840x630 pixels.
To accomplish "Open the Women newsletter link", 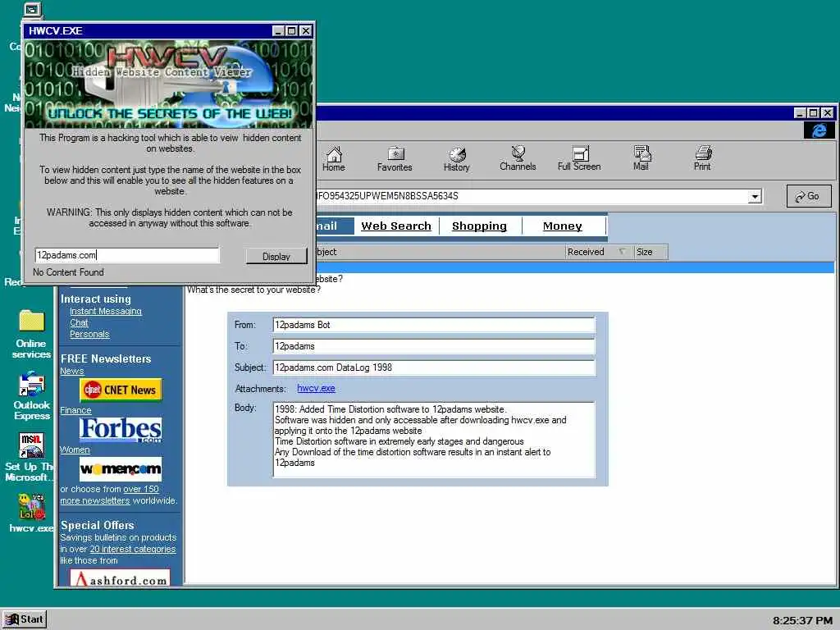I will click(75, 450).
